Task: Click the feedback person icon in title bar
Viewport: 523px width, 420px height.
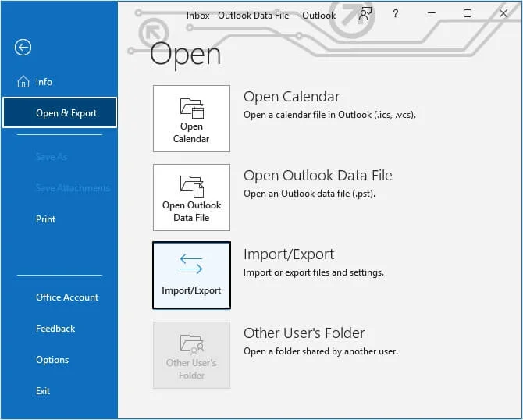Action: pos(365,14)
